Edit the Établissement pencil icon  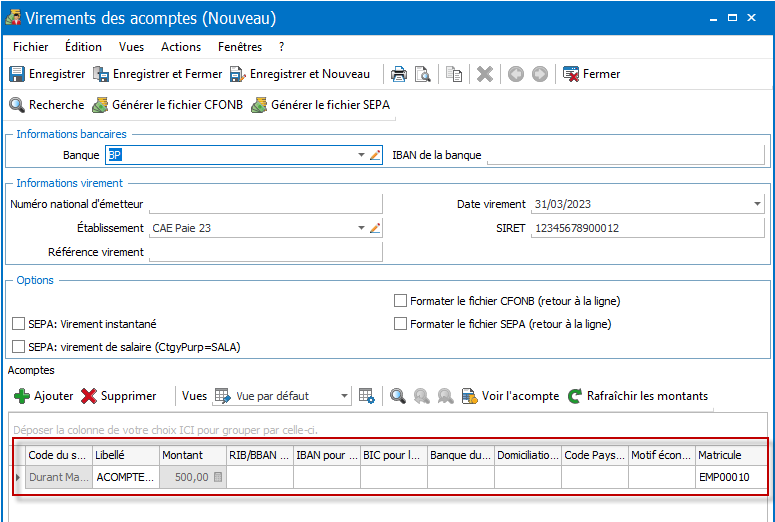pyautogui.click(x=375, y=228)
